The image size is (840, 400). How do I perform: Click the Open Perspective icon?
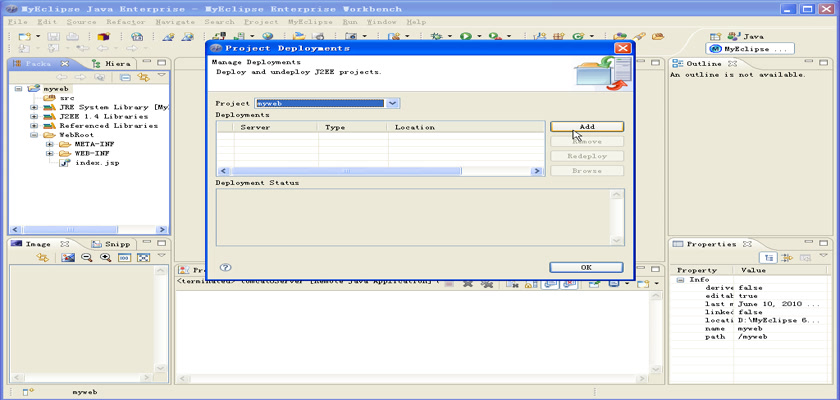pos(715,36)
